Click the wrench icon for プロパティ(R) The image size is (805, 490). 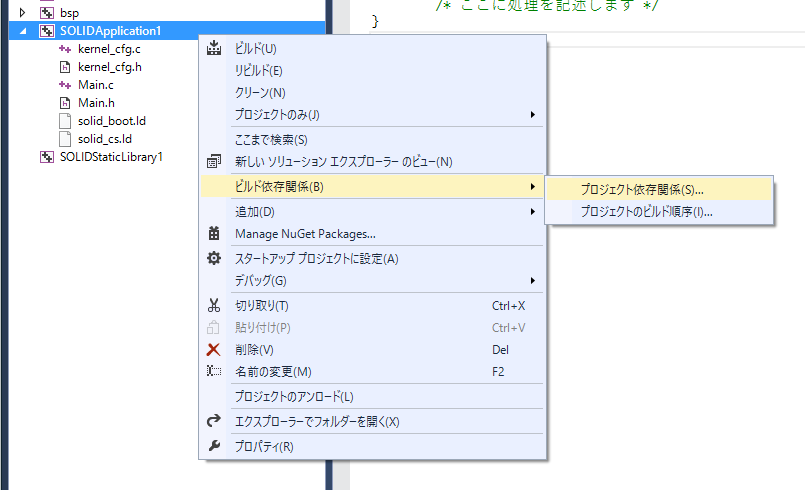click(x=213, y=445)
